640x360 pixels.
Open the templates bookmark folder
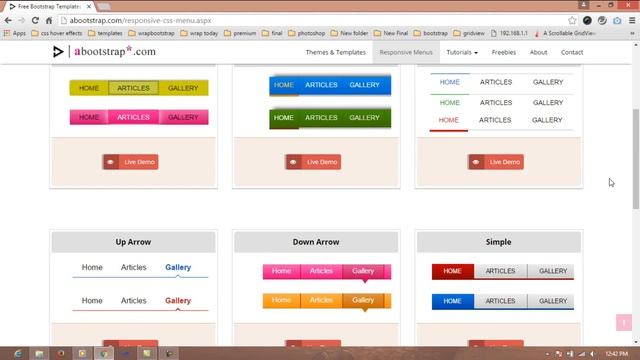[x=105, y=33]
